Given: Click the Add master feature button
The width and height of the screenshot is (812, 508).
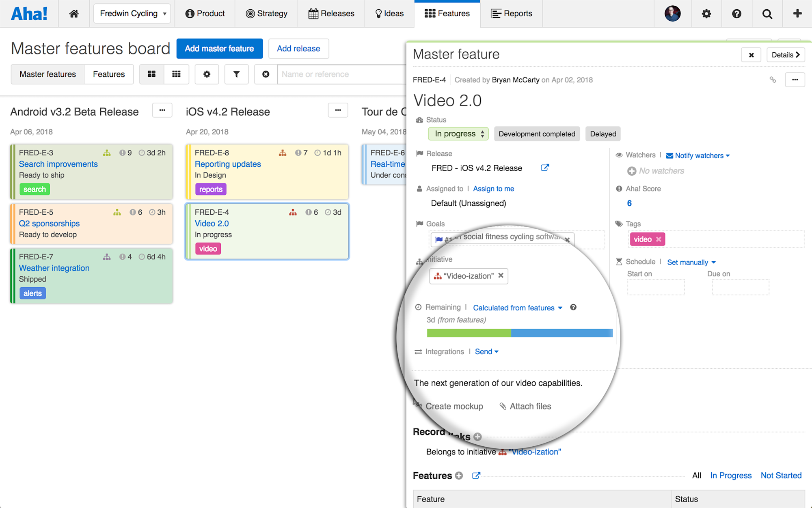Looking at the screenshot, I should [219, 48].
